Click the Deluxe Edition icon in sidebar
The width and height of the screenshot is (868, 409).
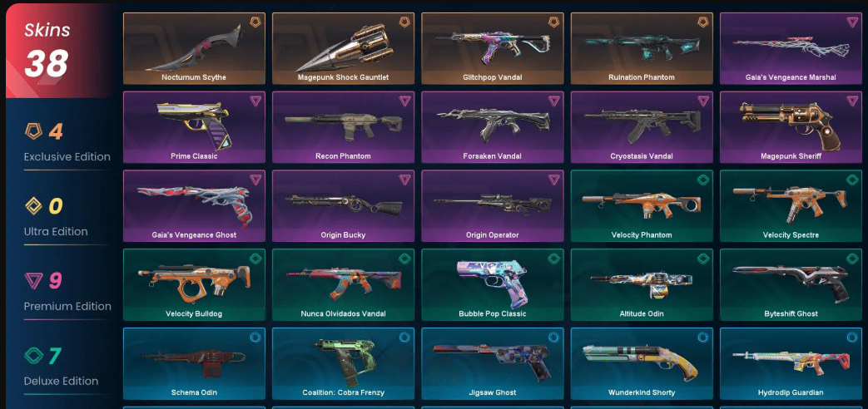(33, 356)
